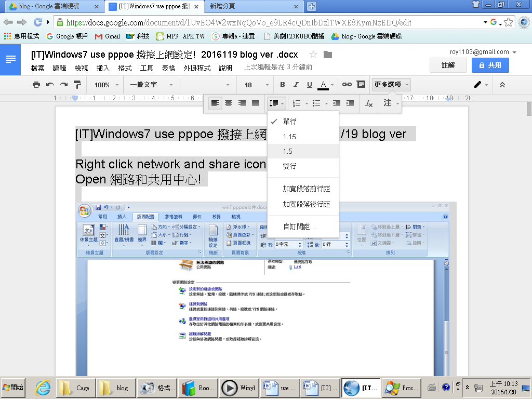Open the editing mode pencil dropdown
Image resolution: width=532 pixels, height=399 pixels.
coord(481,85)
